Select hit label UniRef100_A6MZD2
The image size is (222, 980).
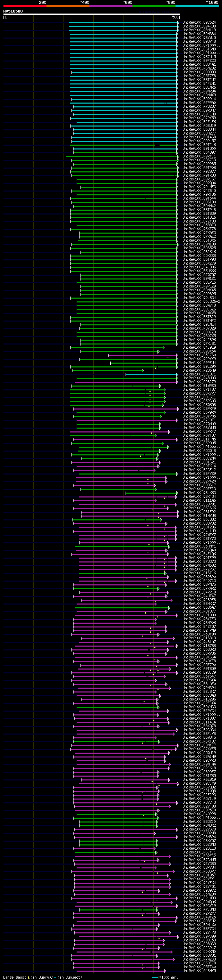tap(199, 68)
